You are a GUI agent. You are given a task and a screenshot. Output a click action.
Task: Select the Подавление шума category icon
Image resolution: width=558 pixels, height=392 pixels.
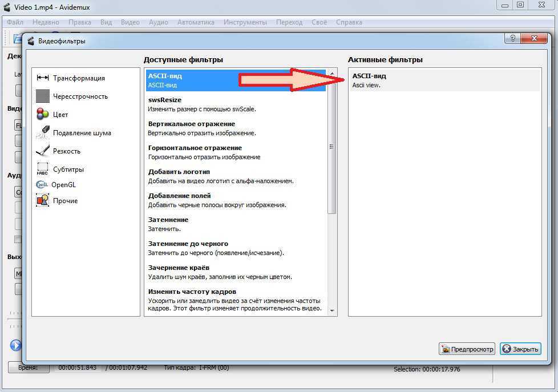pos(43,132)
